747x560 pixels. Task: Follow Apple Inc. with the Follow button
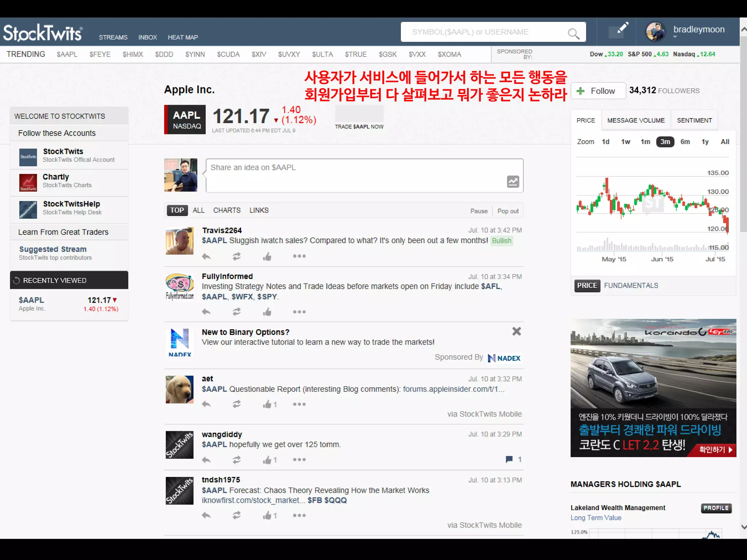coord(598,91)
